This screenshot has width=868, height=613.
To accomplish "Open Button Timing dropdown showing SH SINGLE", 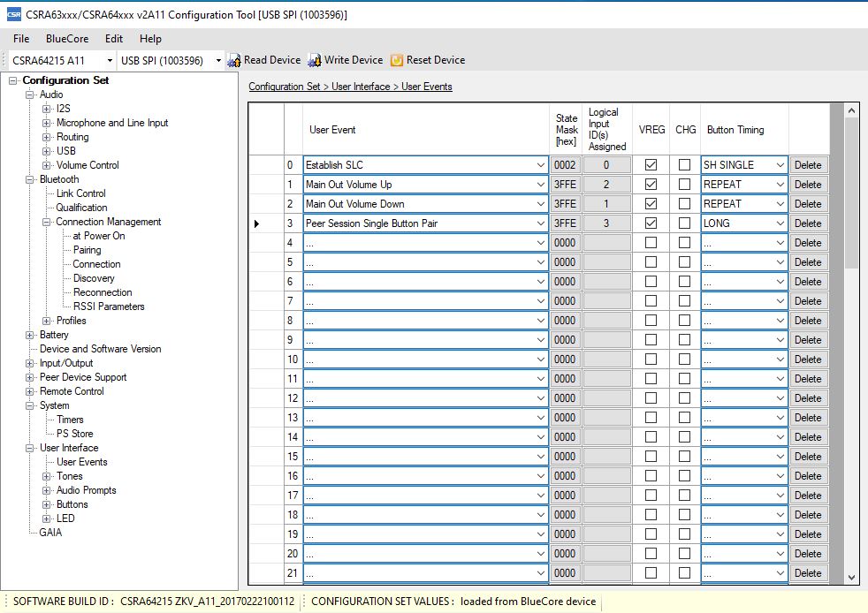I will (779, 165).
